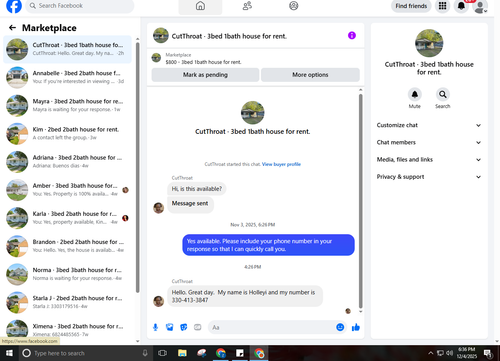This screenshot has height=361, width=500.
Task: Click More options button
Action: (310, 75)
